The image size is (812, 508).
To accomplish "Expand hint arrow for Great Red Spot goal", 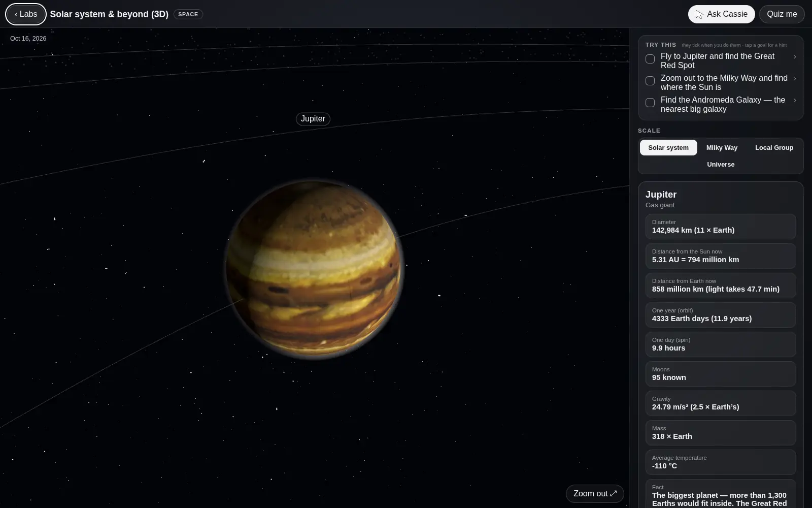I will pos(795,57).
